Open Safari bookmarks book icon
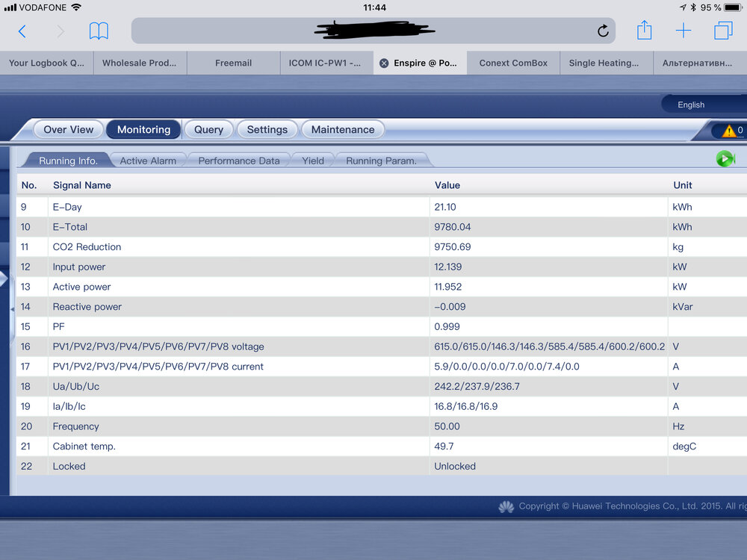The width and height of the screenshot is (747, 560). click(99, 31)
